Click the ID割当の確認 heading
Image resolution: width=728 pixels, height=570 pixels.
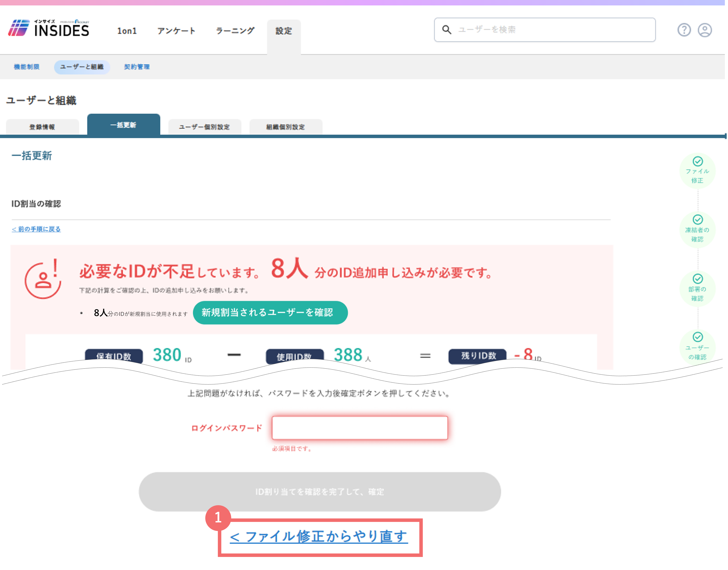36,204
